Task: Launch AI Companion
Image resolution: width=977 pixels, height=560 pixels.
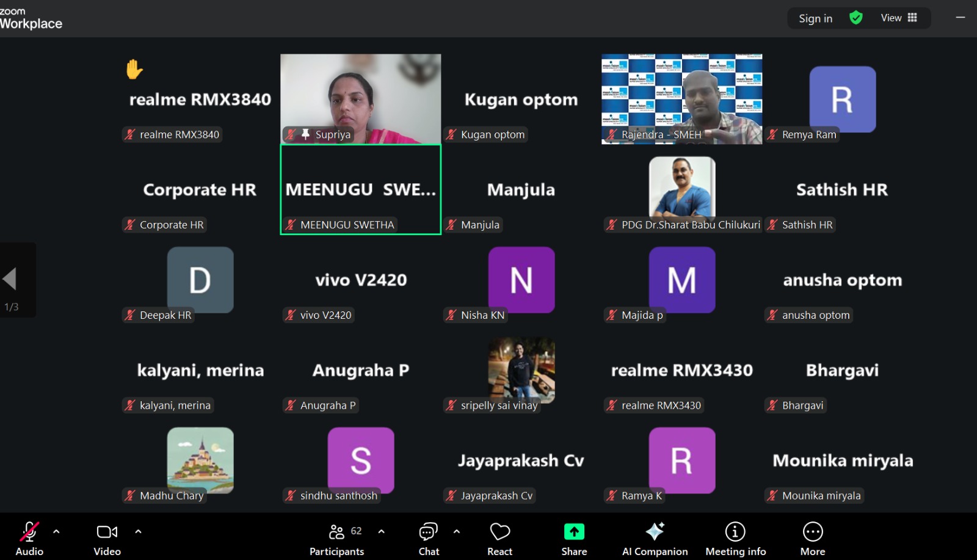Action: pyautogui.click(x=655, y=537)
